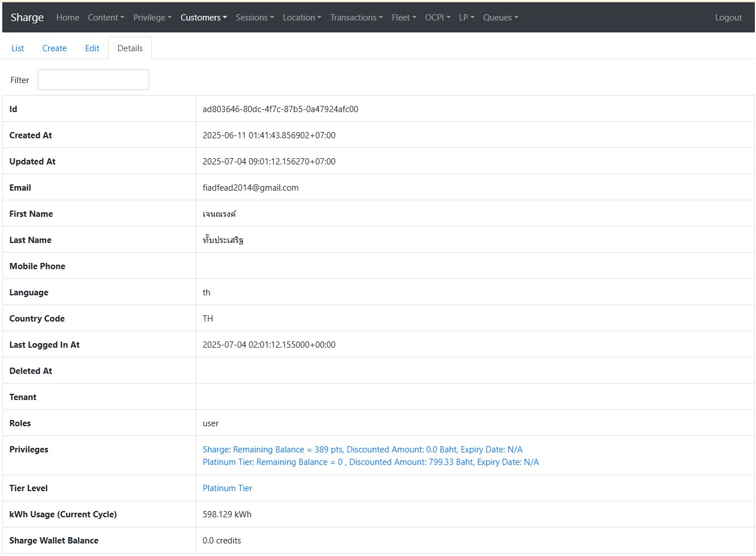The image size is (756, 556).
Task: Expand the OCPI menu
Action: click(437, 18)
